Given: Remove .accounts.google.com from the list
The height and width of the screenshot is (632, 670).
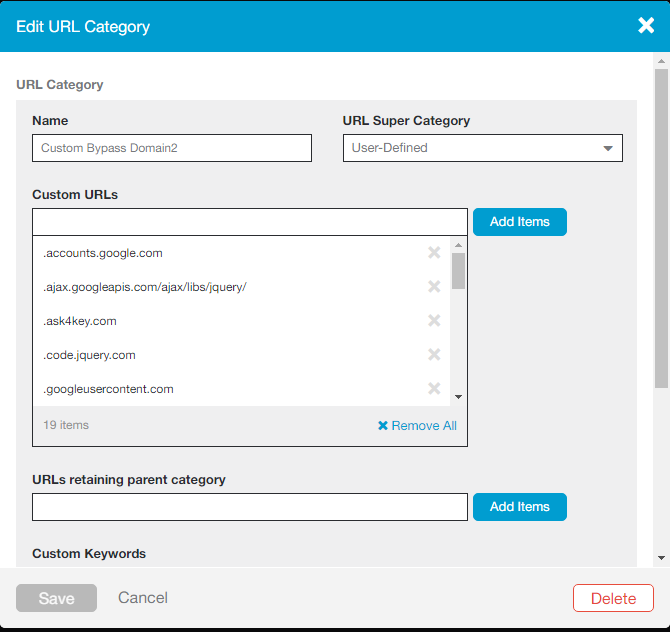Looking at the screenshot, I should coord(434,253).
